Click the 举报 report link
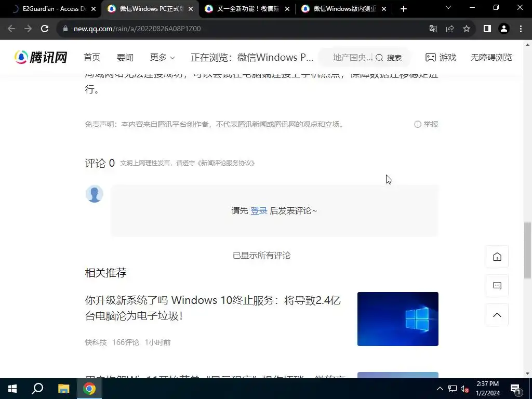The width and height of the screenshot is (532, 399). [x=426, y=124]
